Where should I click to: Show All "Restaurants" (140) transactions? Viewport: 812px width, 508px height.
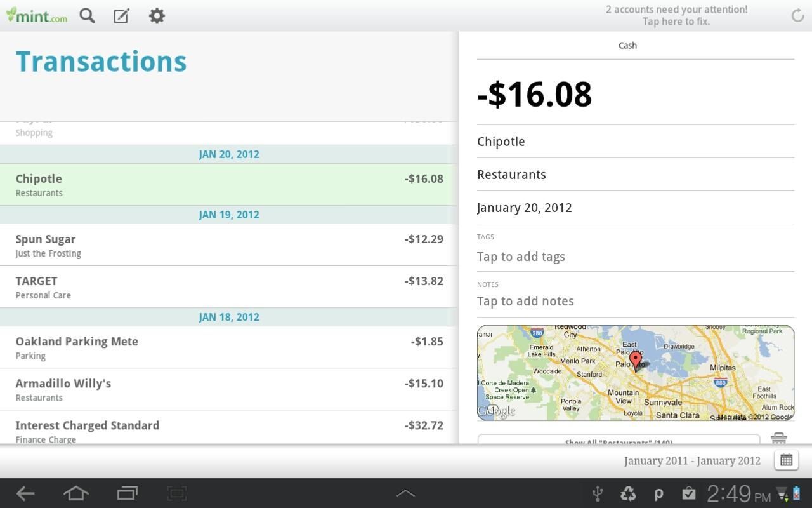coord(620,441)
